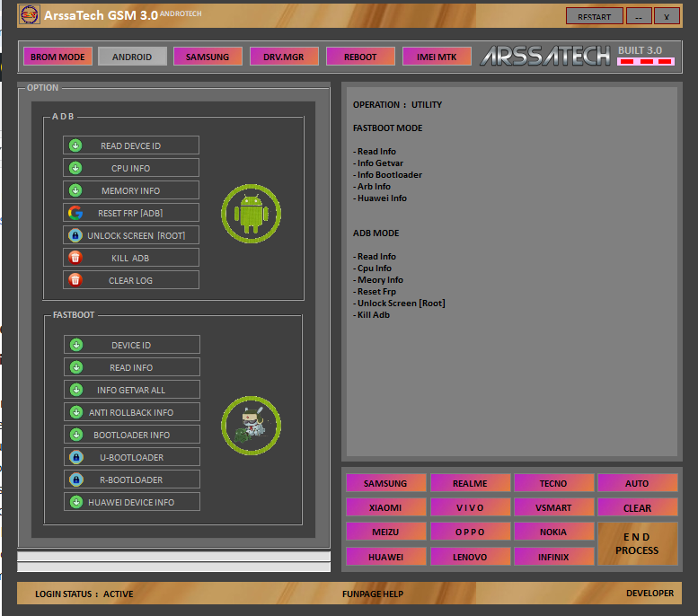Switch to the IMEI MTK tab

click(x=437, y=57)
